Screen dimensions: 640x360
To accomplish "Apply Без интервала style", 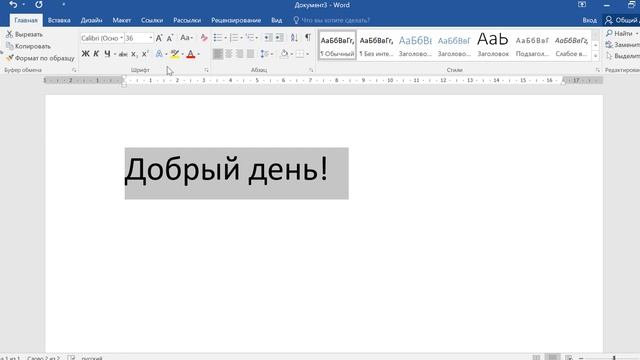I will coord(376,45).
